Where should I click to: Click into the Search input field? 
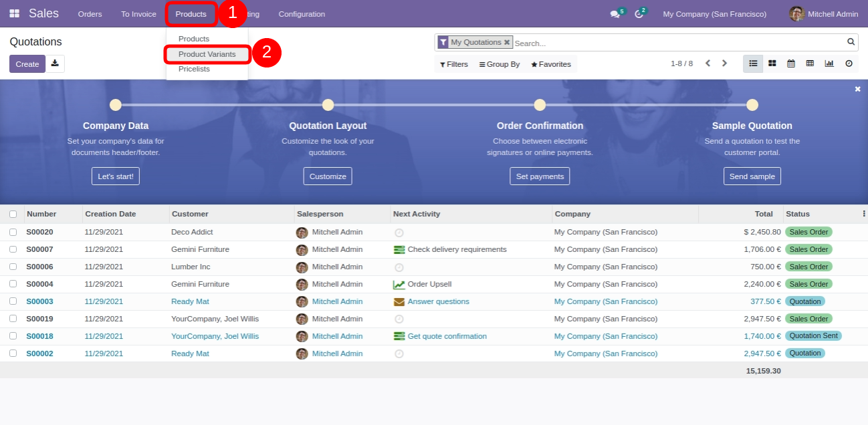point(675,43)
